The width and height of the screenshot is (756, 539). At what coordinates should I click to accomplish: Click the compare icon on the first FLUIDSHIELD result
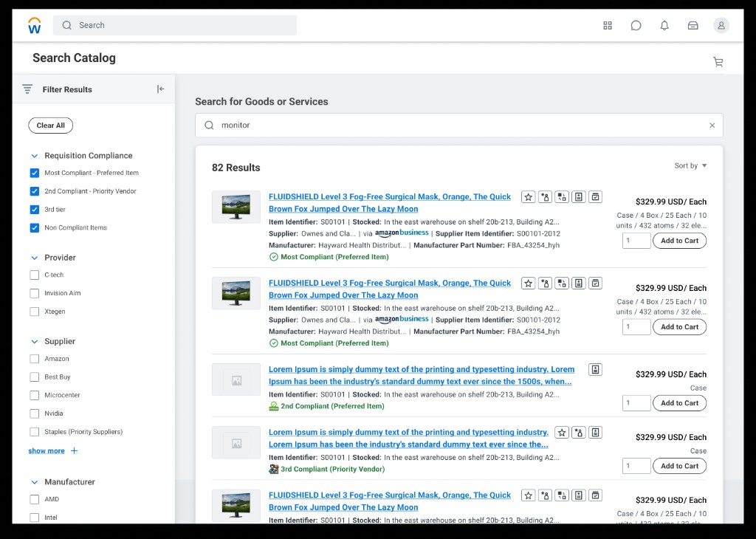click(x=562, y=197)
